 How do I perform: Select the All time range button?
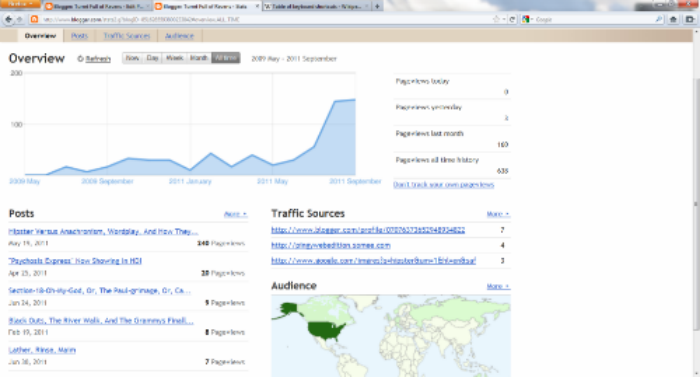point(226,58)
